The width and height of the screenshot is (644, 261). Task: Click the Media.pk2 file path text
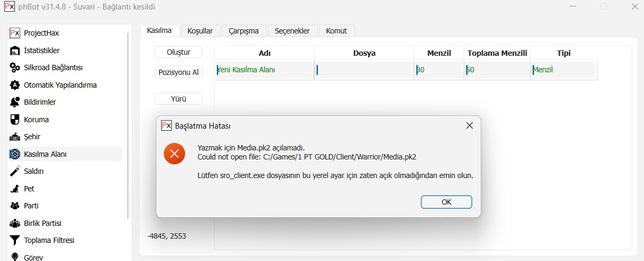(x=306, y=157)
